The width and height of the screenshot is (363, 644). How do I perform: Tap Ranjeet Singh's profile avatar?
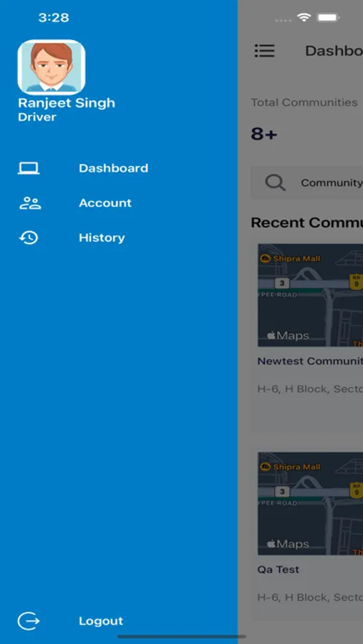[52, 67]
